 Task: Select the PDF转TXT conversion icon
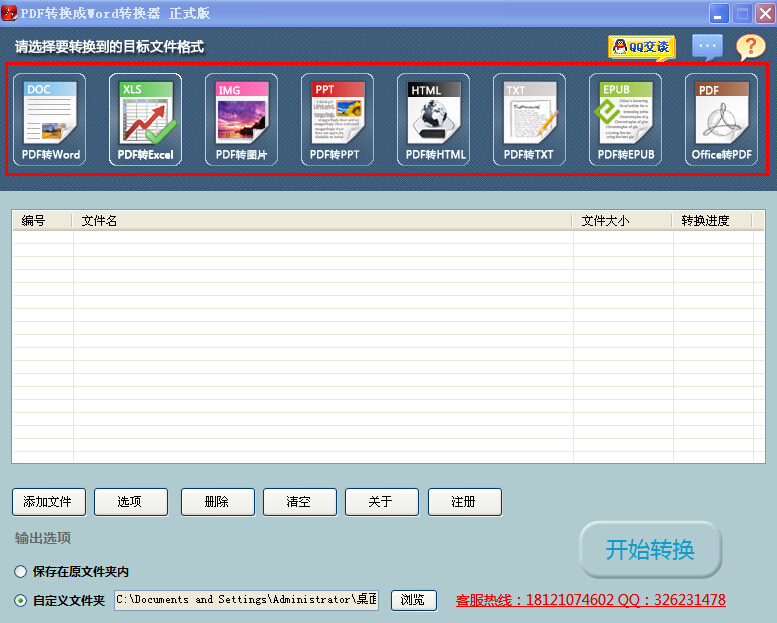click(x=529, y=119)
